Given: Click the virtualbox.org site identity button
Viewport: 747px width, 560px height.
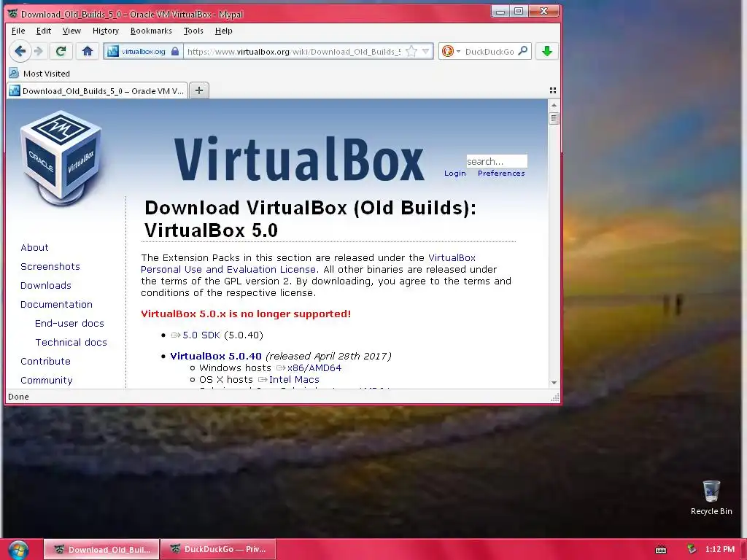Looking at the screenshot, I should click(143, 52).
